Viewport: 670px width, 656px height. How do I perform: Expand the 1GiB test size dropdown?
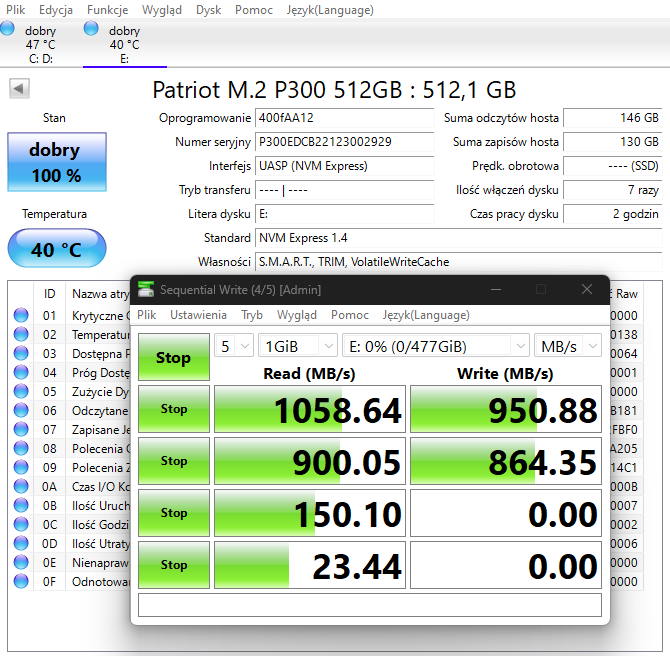click(x=298, y=346)
